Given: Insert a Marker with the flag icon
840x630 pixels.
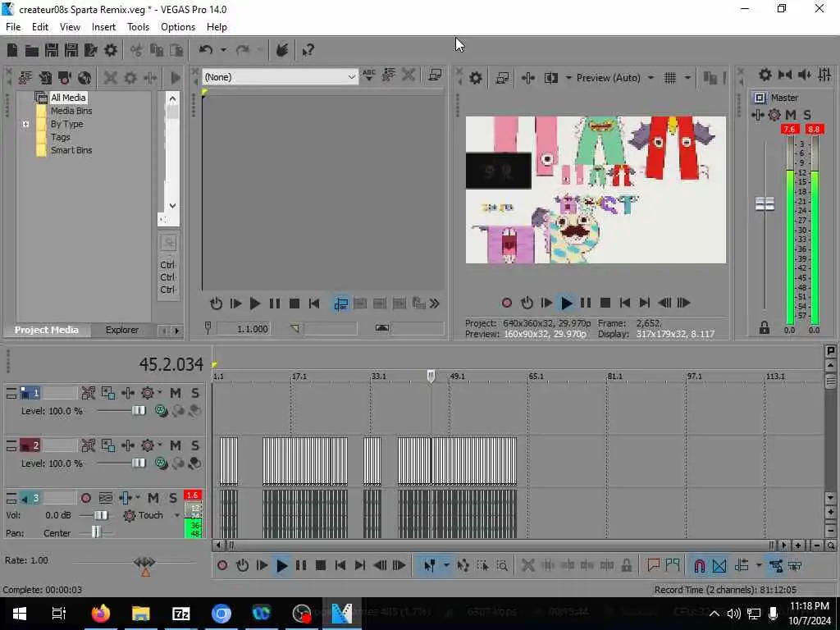Looking at the screenshot, I should point(653,566).
